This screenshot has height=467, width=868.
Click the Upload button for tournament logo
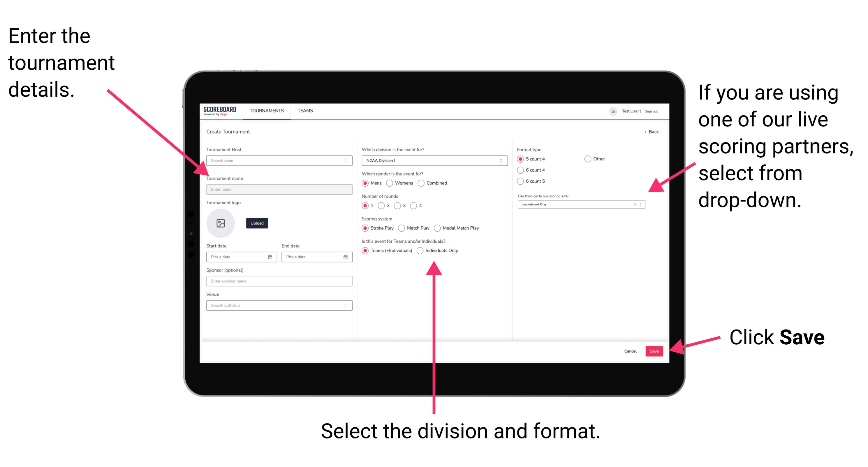[256, 223]
